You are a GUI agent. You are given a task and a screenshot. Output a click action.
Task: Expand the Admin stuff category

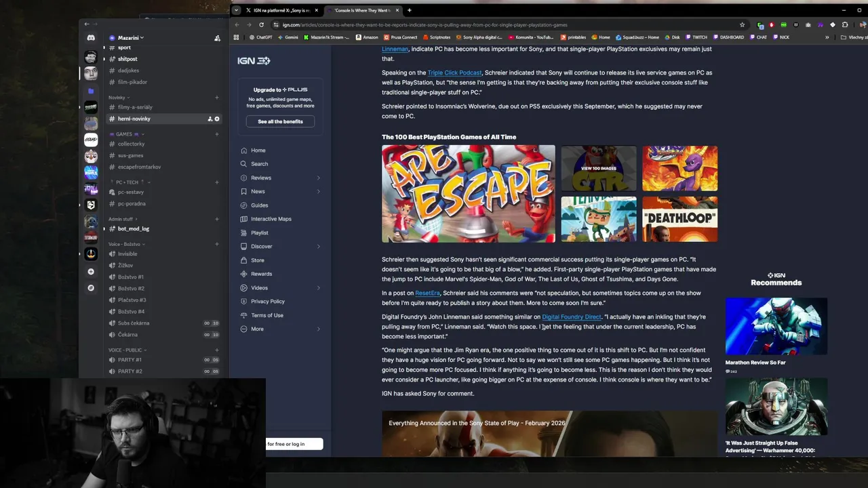point(123,219)
